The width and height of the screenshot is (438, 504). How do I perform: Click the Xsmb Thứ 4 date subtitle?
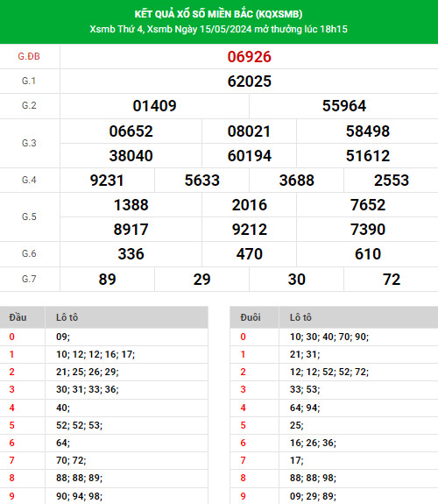click(218, 29)
